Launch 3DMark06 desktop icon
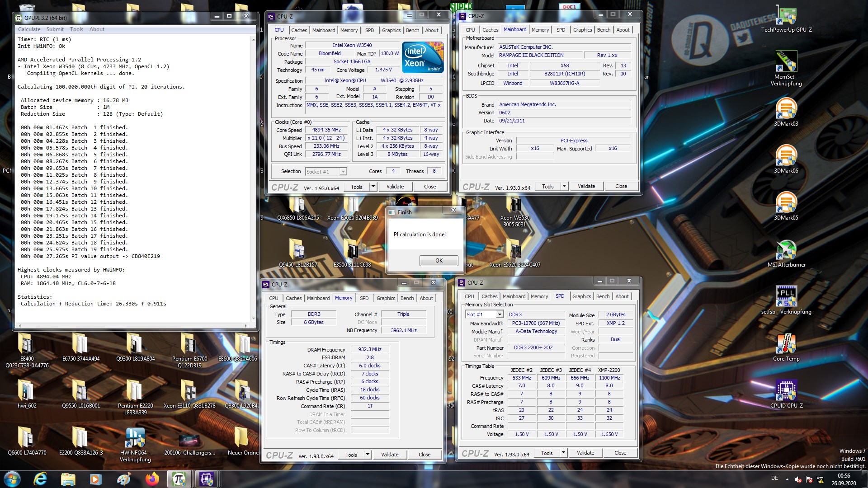This screenshot has height=488, width=868. click(x=786, y=159)
